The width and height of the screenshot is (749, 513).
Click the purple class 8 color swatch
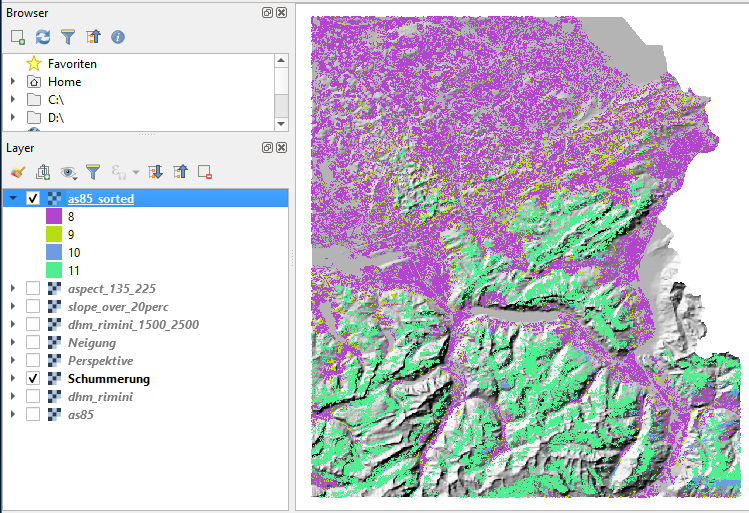click(54, 216)
